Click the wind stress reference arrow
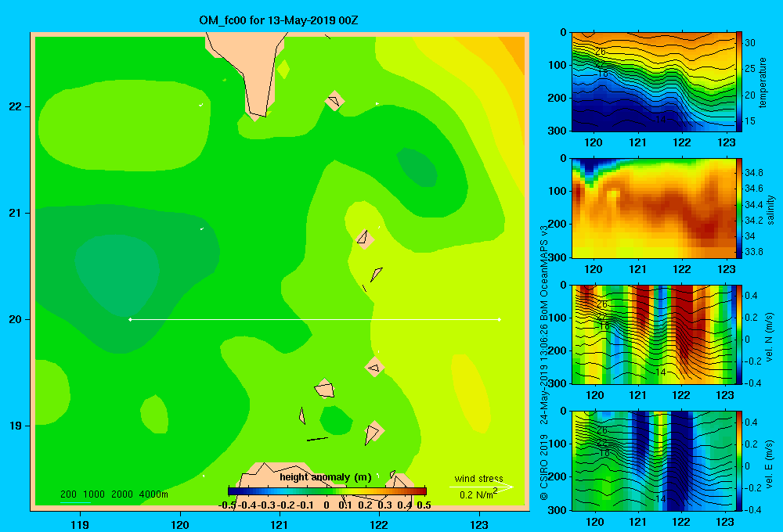The height and width of the screenshot is (532, 783). [482, 487]
